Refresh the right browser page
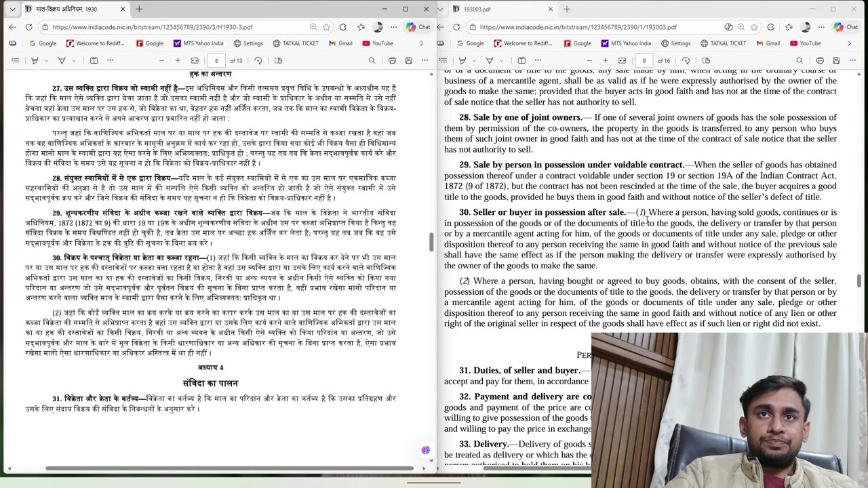The width and height of the screenshot is (868, 488). point(456,27)
